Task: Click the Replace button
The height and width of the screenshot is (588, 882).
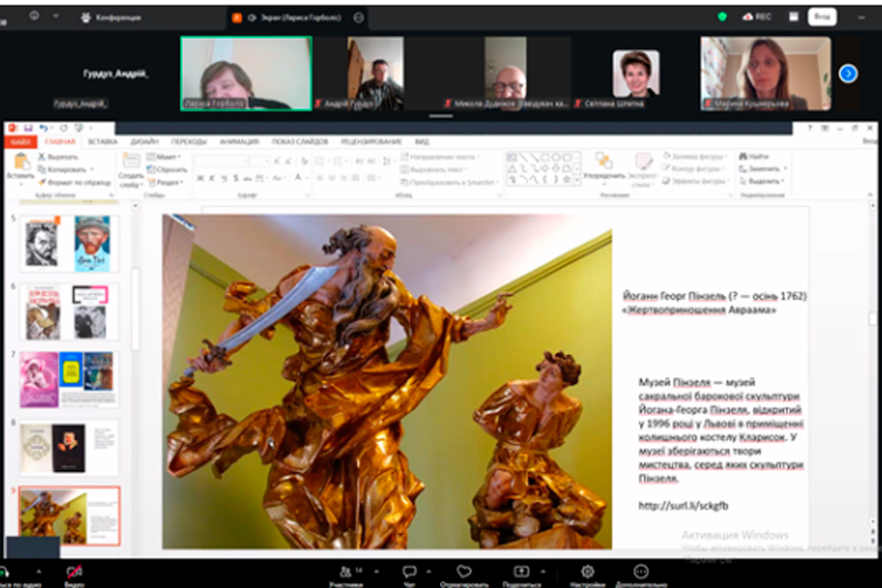Action: tap(763, 169)
